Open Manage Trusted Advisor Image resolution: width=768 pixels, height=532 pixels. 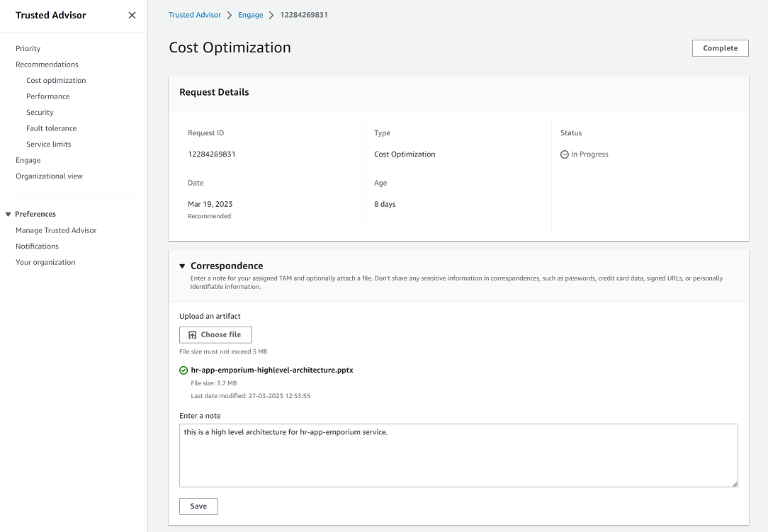click(56, 230)
